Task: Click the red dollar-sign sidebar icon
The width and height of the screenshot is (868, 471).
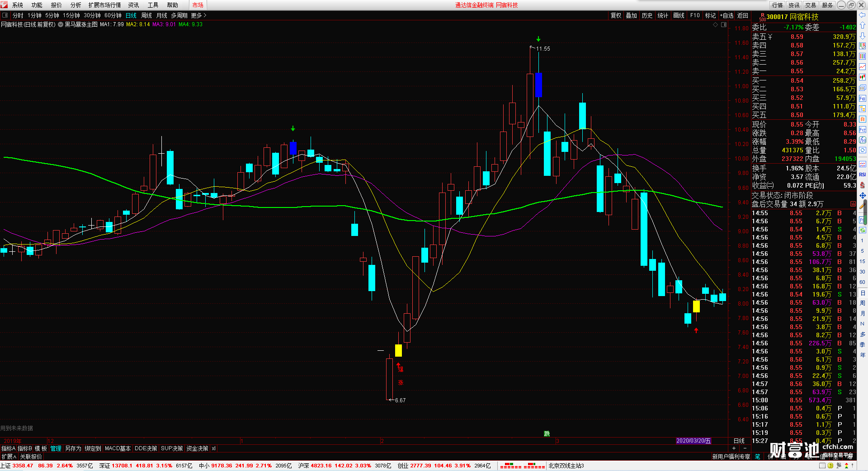Action: 863,185
